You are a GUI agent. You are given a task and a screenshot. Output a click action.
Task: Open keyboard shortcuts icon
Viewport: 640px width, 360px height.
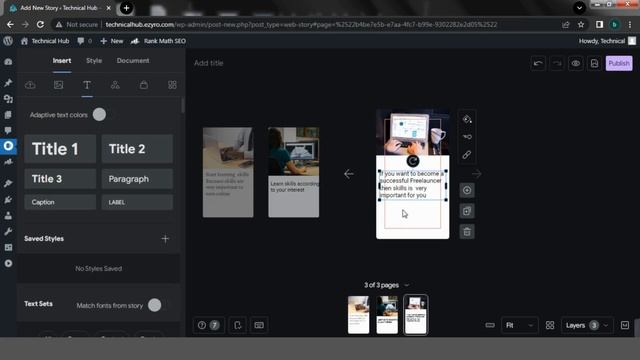click(259, 325)
